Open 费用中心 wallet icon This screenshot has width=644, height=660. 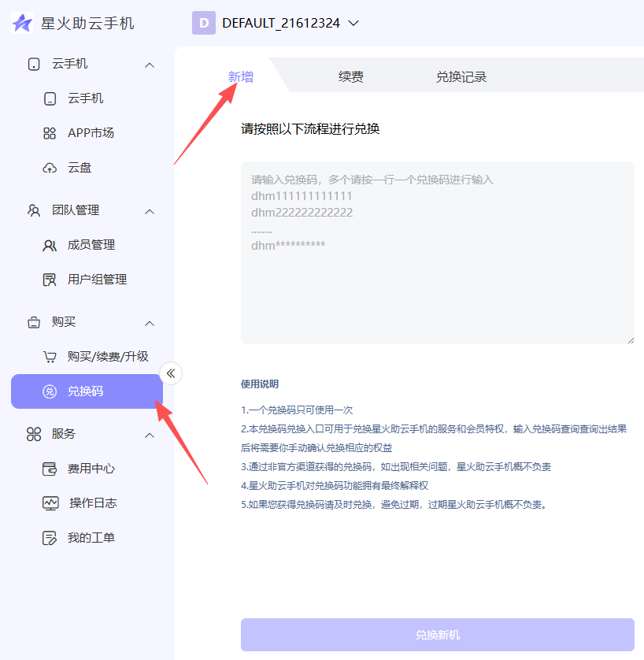(x=50, y=469)
